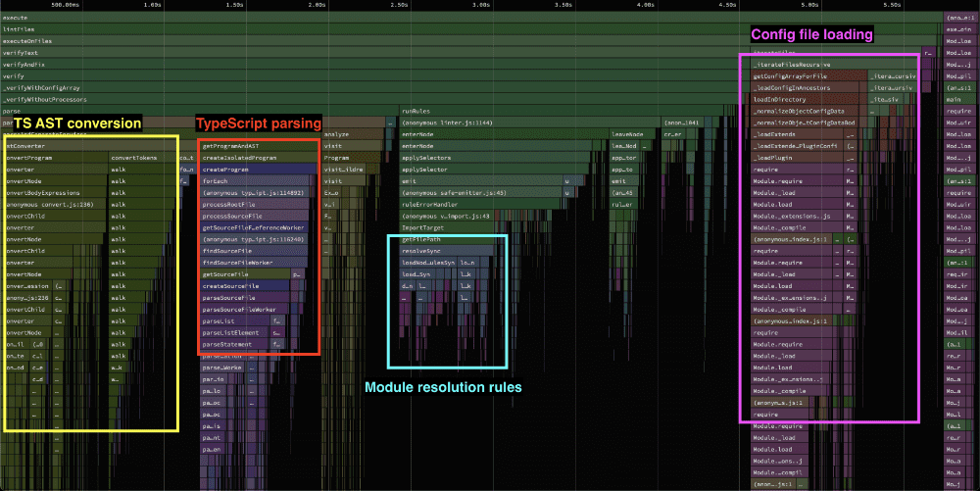Click the 5.00s timeline marker
This screenshot has width=980, height=491.
[808, 5]
